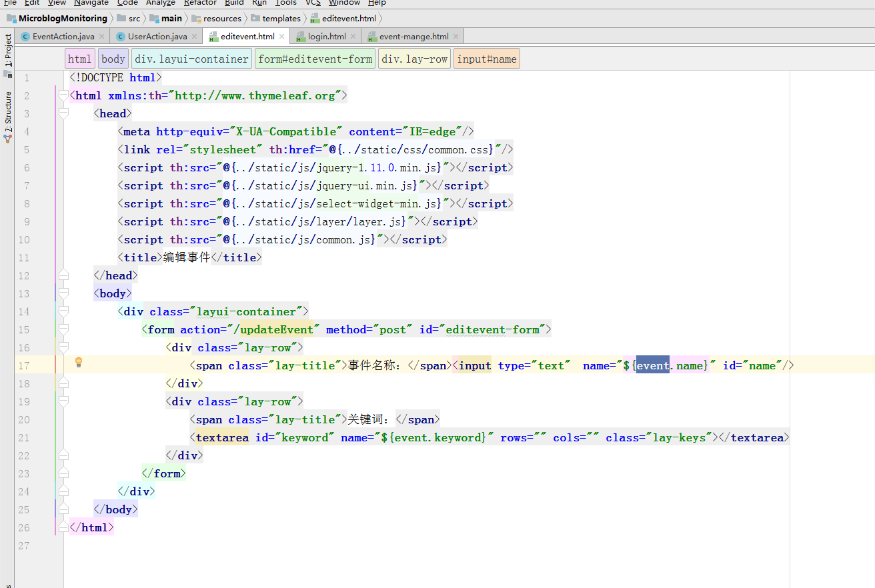Select the div.lay-row breadcrumb

point(414,59)
